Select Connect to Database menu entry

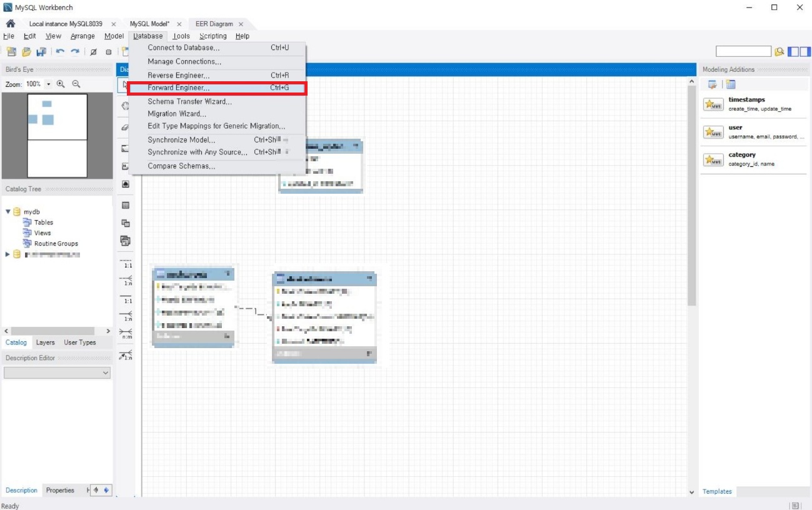217,47
